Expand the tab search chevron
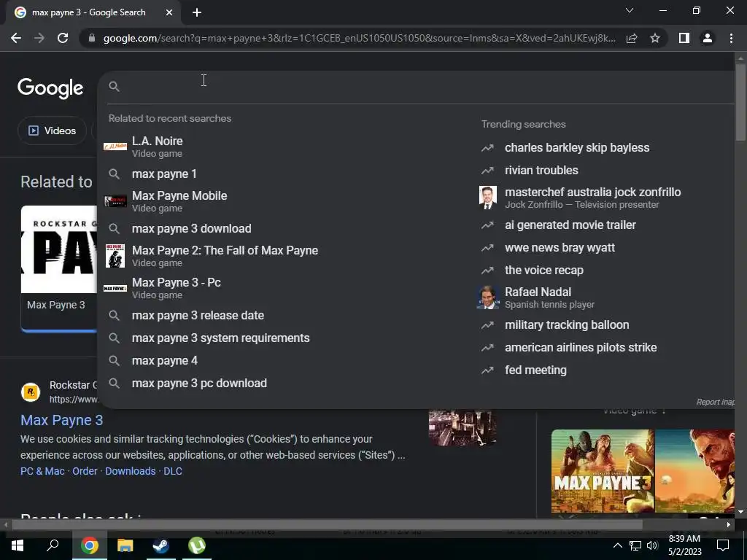747x560 pixels. coord(630,10)
